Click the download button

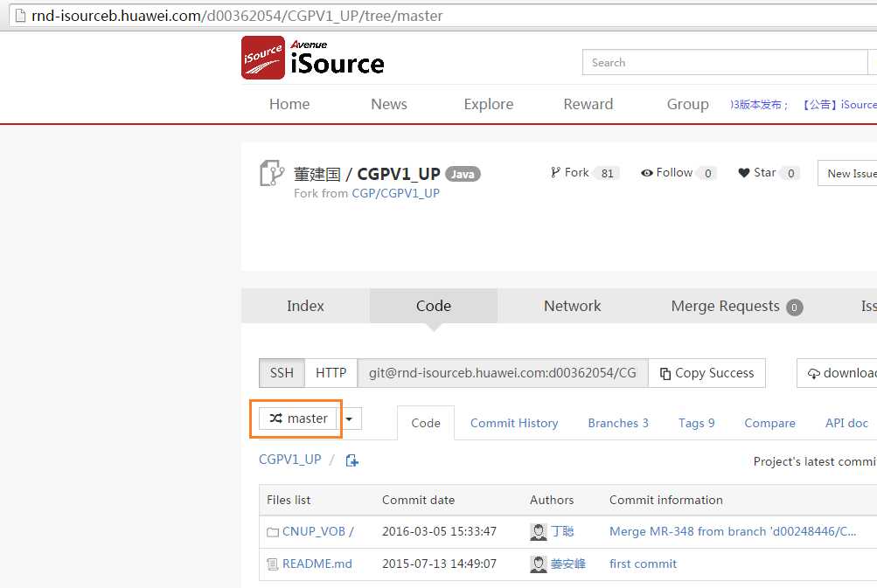(x=837, y=373)
